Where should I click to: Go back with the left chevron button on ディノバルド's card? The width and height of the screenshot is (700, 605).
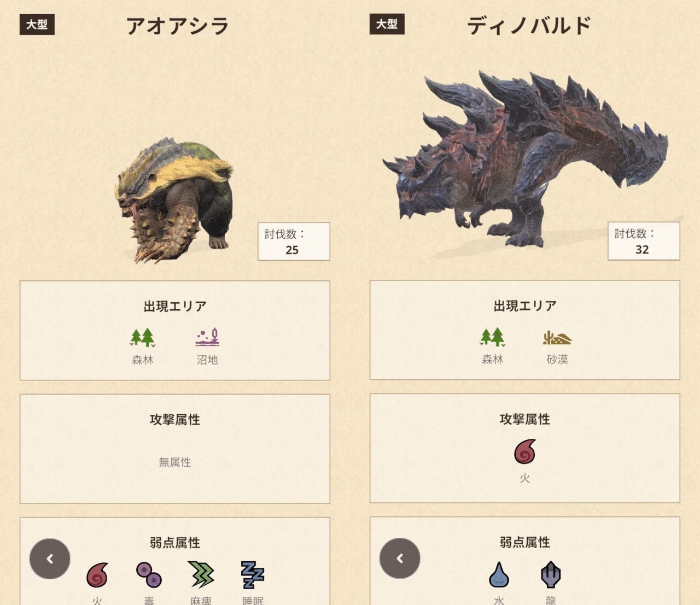click(400, 558)
